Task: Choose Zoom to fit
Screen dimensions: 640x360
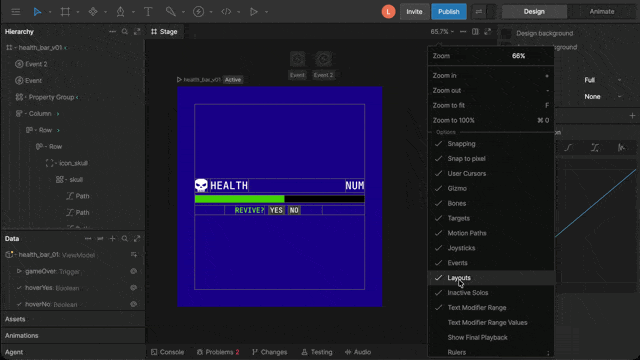Action: (x=491, y=105)
